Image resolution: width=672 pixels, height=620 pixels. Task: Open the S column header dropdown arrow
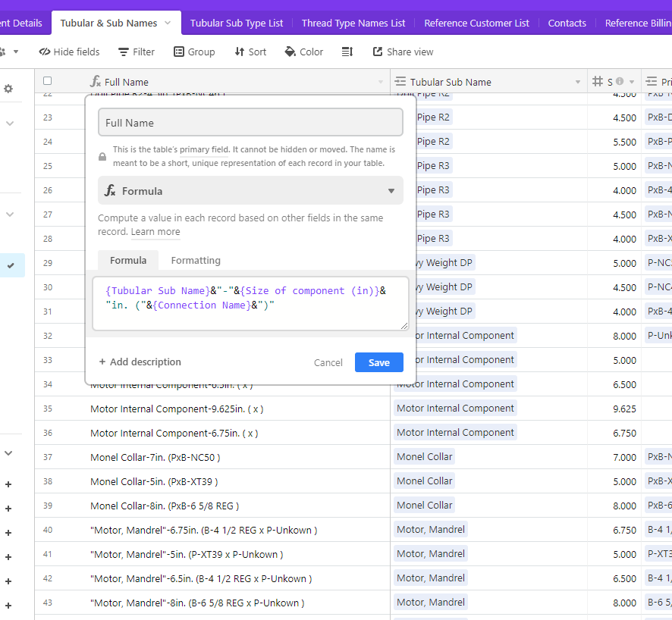(x=632, y=82)
